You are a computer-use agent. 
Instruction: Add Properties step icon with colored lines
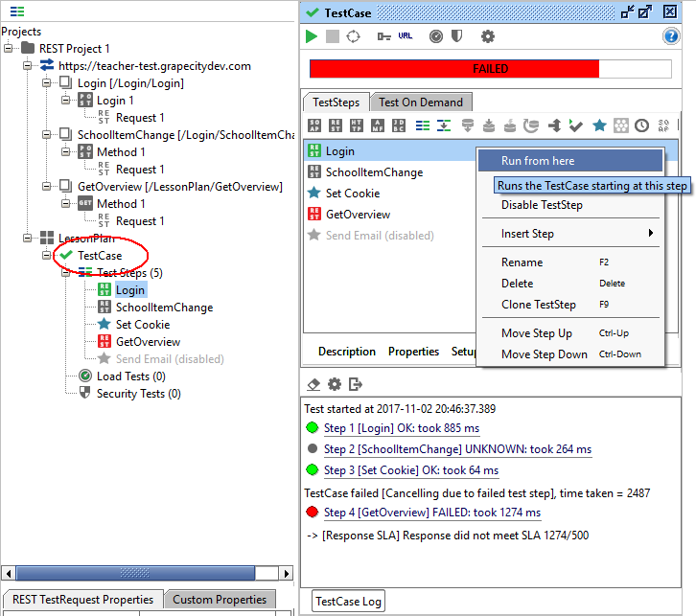click(x=423, y=125)
